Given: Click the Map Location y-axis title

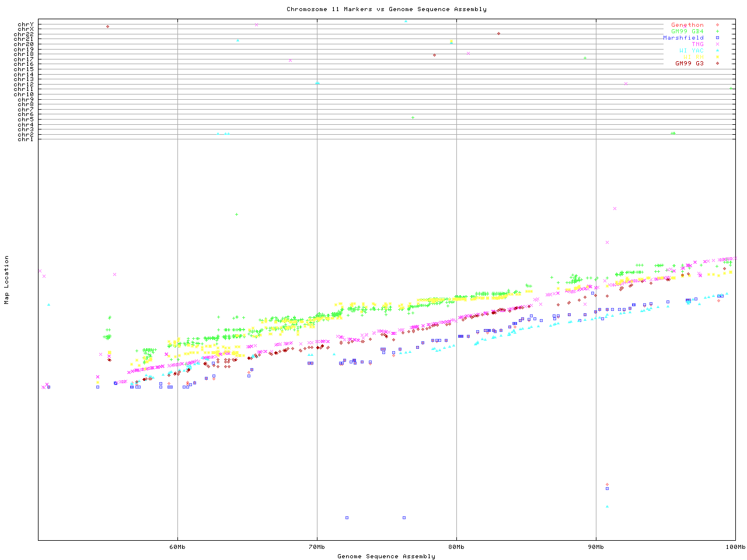Looking at the screenshot, I should tap(7, 280).
